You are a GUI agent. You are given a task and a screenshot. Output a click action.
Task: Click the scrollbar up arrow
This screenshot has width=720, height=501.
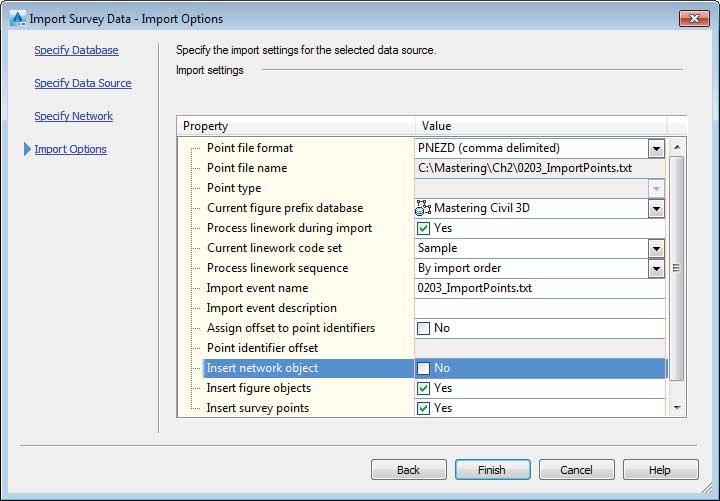pos(676,147)
